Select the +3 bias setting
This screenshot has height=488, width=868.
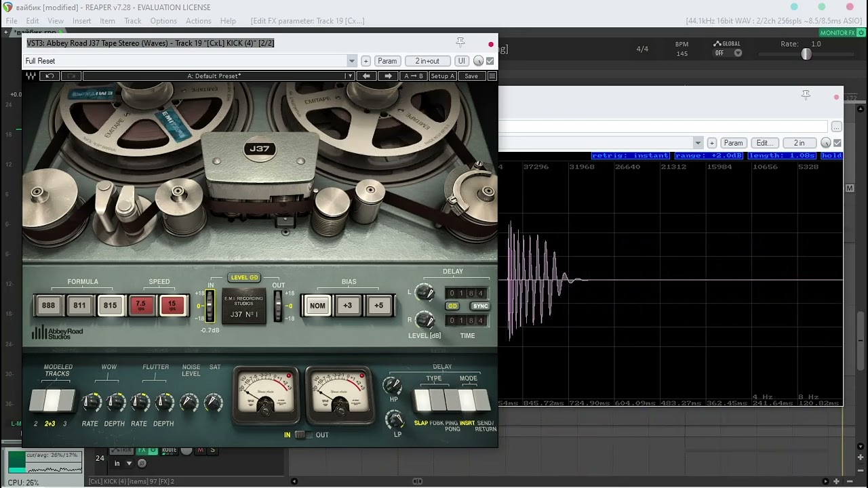pyautogui.click(x=347, y=306)
